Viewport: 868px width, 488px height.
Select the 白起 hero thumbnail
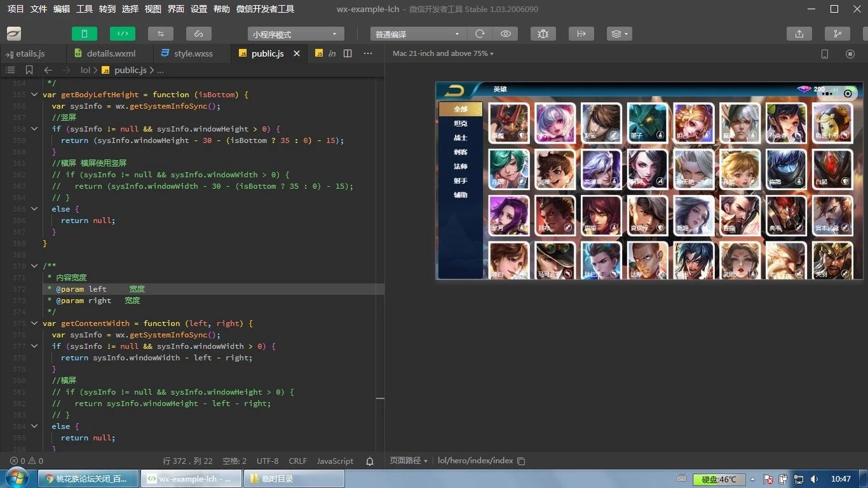832,169
